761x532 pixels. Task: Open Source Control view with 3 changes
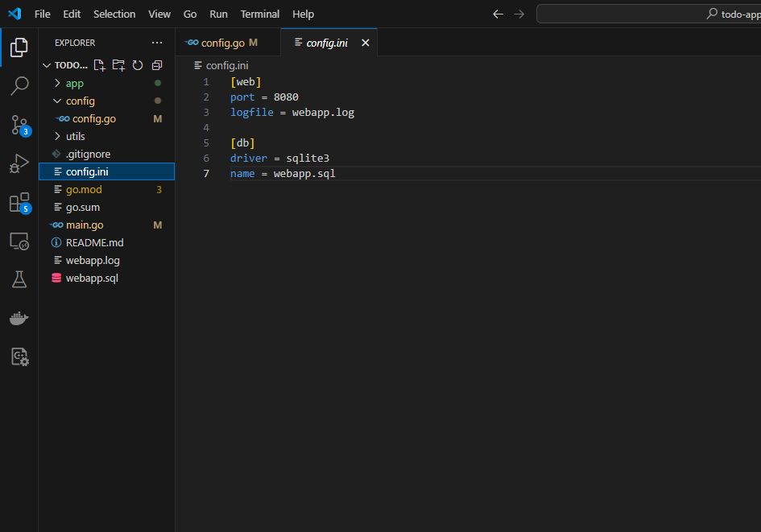pos(19,125)
